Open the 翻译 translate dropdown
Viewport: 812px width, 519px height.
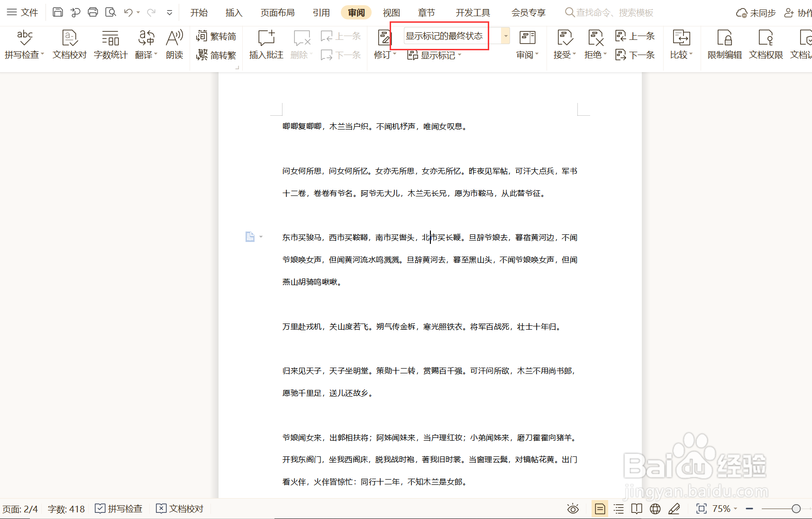pyautogui.click(x=146, y=45)
